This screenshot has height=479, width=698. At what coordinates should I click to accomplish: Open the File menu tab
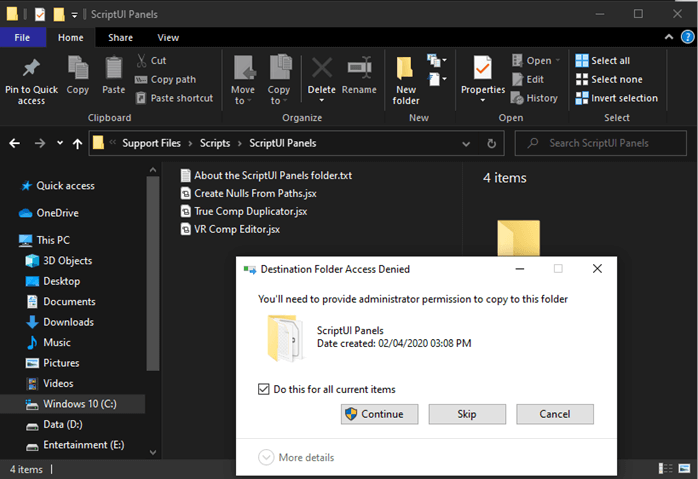22,37
